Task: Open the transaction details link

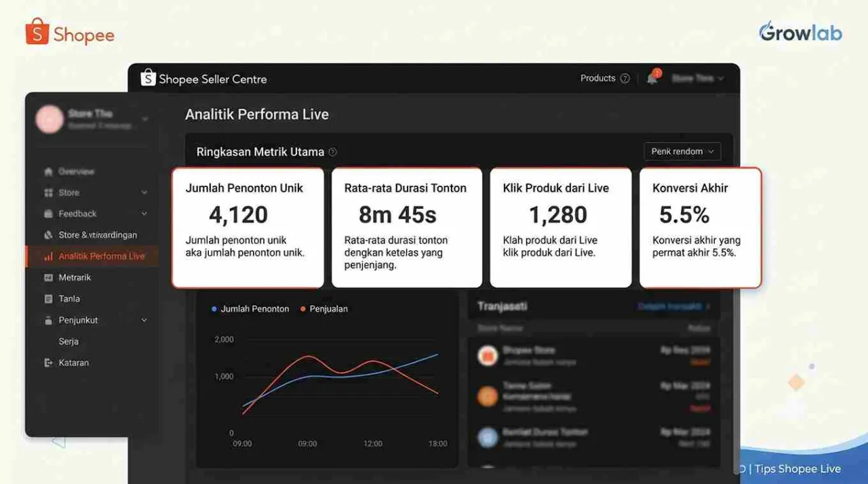Action: (674, 306)
